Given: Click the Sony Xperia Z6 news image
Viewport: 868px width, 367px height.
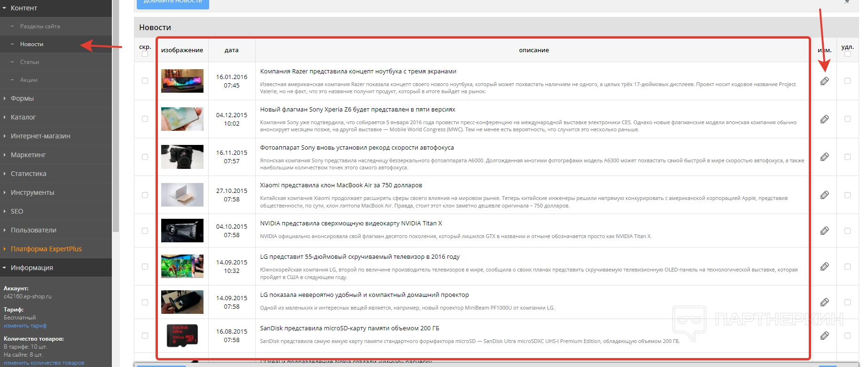Looking at the screenshot, I should pos(182,119).
